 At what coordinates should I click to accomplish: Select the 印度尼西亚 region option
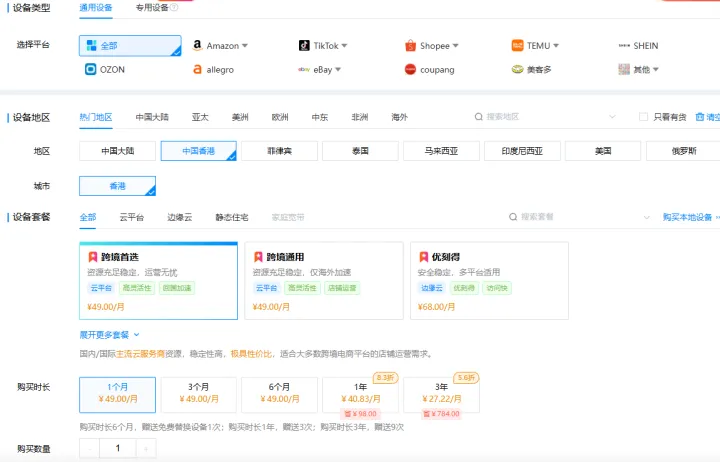click(x=522, y=151)
